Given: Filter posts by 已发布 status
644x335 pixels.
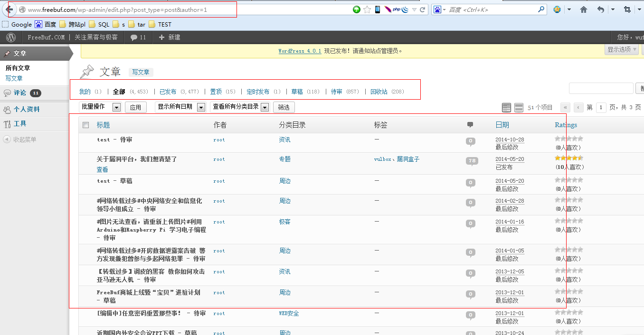Looking at the screenshot, I should (x=168, y=92).
